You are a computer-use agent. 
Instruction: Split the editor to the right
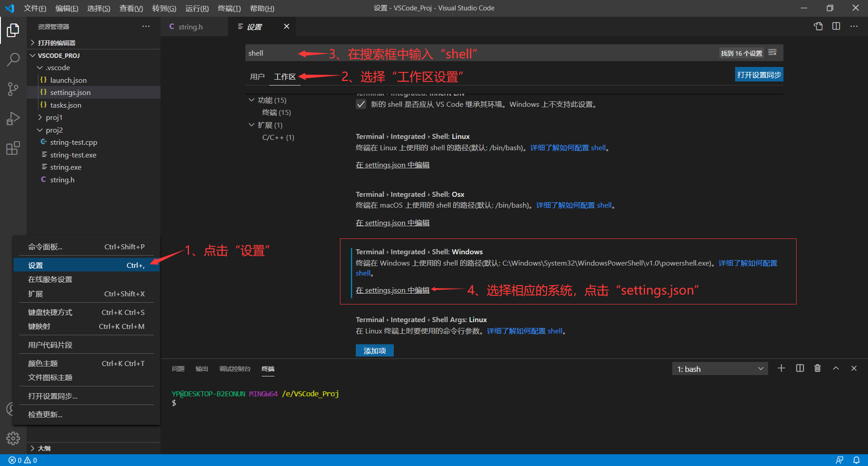click(836, 26)
